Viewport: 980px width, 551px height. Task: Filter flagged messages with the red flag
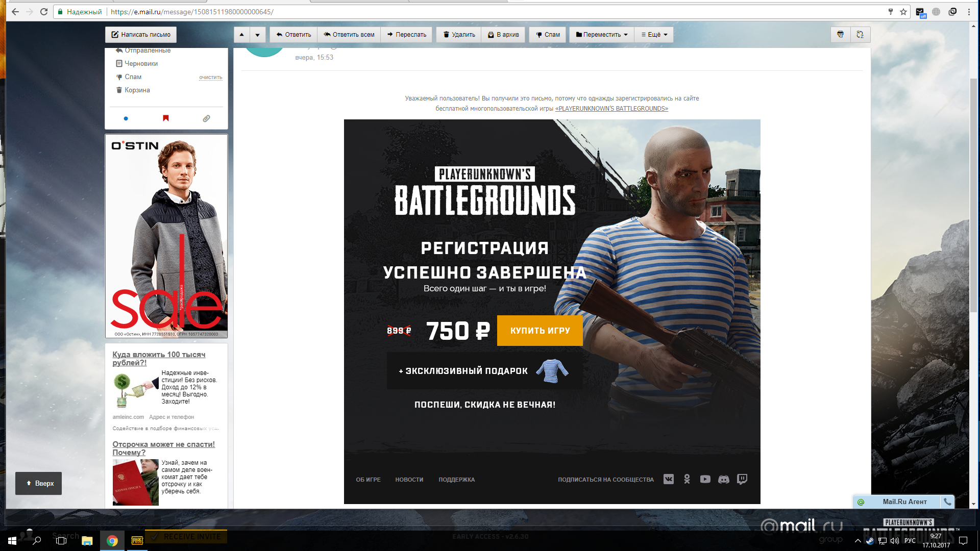coord(166,118)
